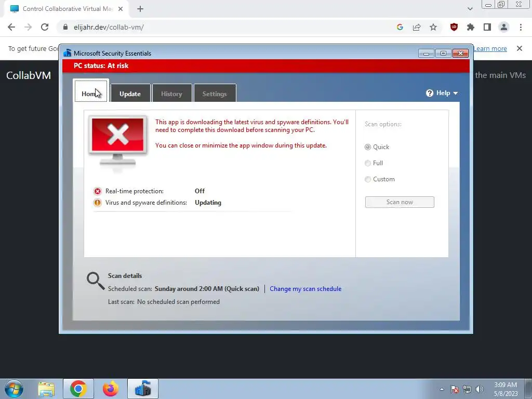Click the 'Updating' definitions status text
This screenshot has height=399, width=532.
pyautogui.click(x=208, y=203)
